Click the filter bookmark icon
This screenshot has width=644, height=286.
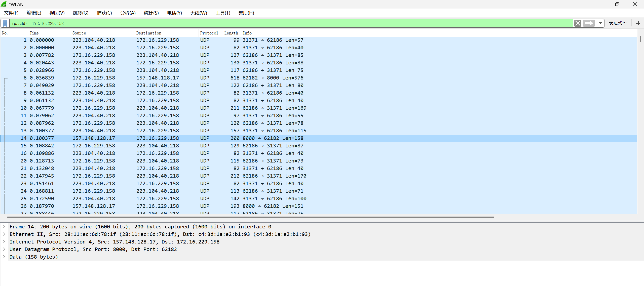click(x=5, y=23)
